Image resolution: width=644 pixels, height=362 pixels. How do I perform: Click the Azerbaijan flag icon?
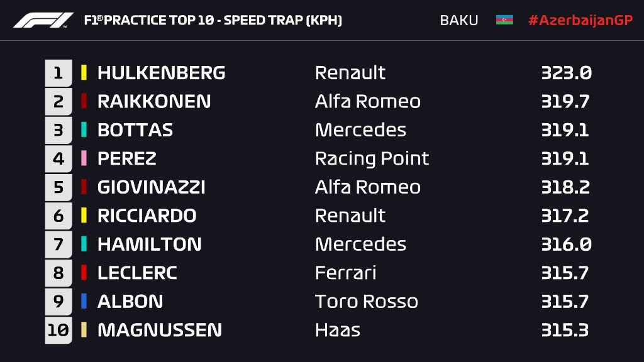point(504,19)
